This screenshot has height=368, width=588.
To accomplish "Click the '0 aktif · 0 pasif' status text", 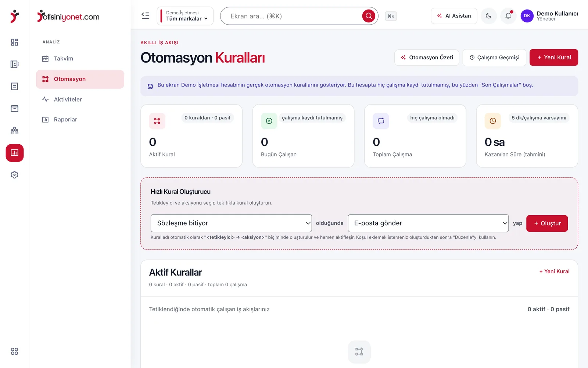I will (x=548, y=309).
